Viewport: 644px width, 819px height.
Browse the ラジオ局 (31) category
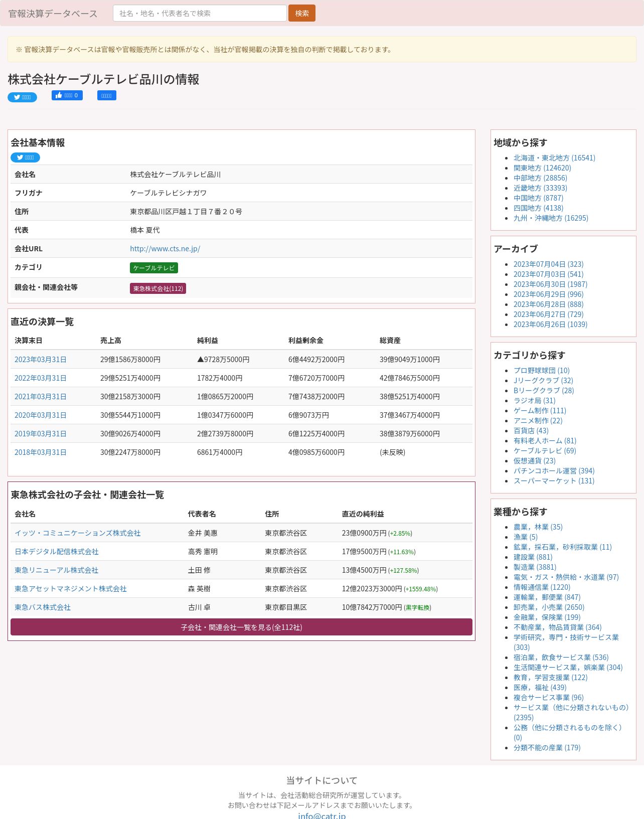[535, 401]
